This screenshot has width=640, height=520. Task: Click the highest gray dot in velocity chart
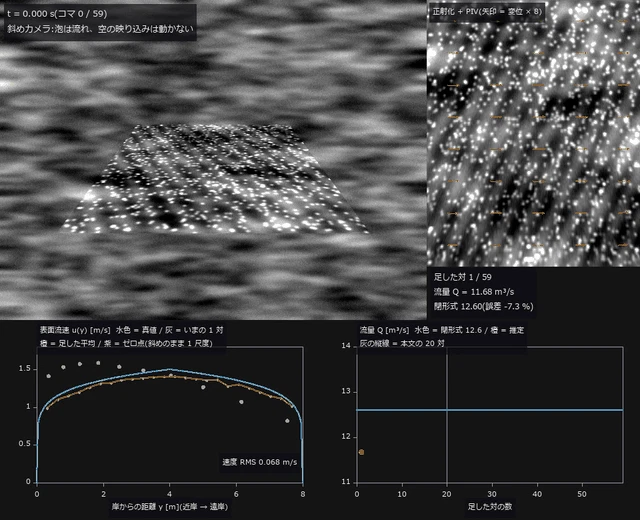coord(98,363)
